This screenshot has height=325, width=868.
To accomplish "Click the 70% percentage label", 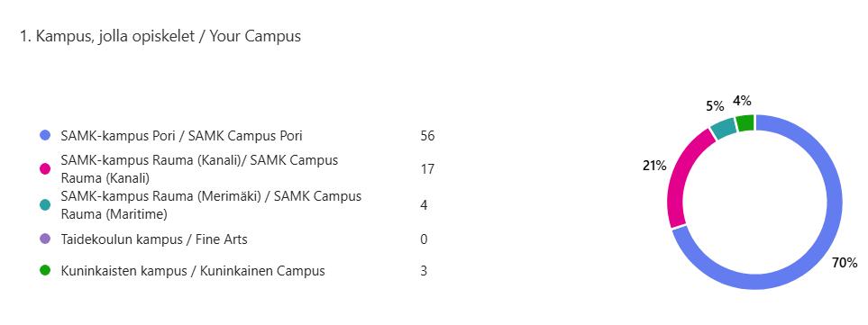I will (845, 264).
